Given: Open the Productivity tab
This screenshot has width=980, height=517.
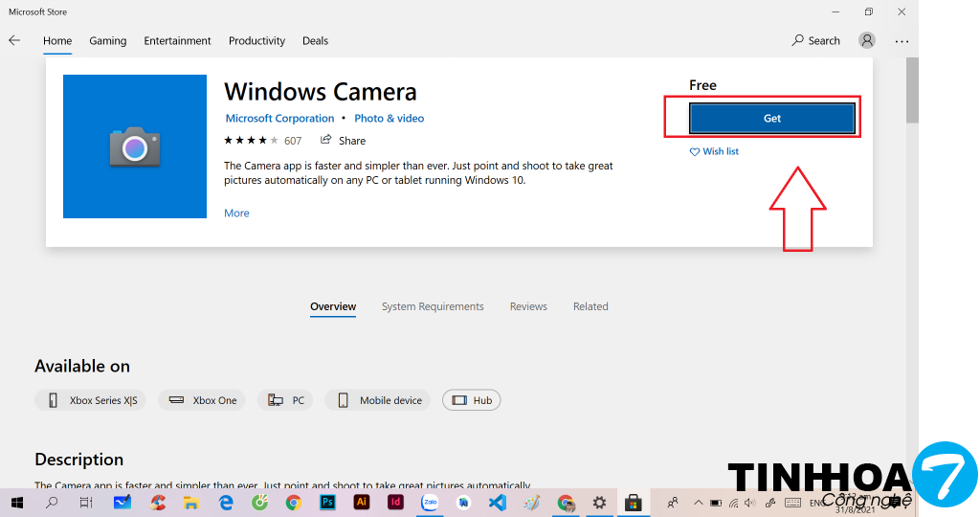Looking at the screenshot, I should 256,41.
